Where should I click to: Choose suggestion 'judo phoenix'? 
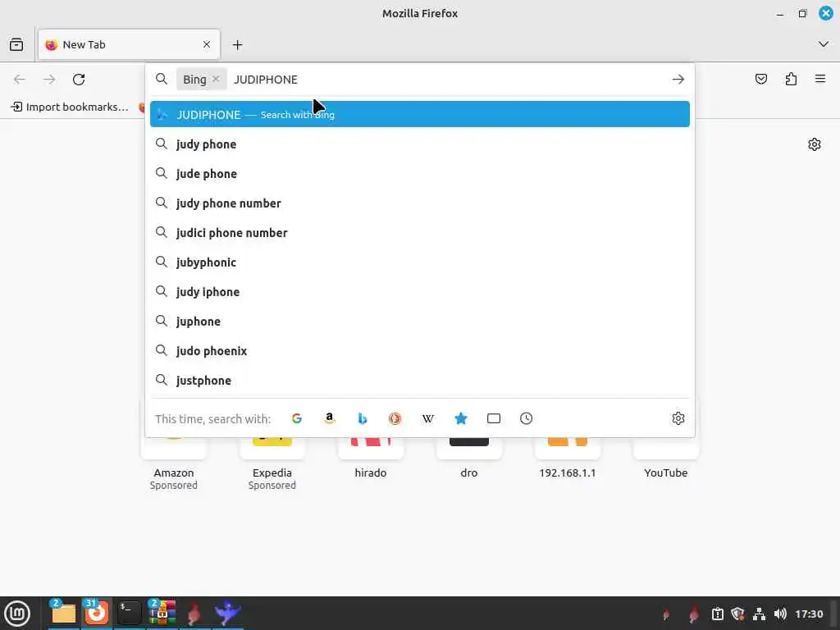[x=420, y=351]
